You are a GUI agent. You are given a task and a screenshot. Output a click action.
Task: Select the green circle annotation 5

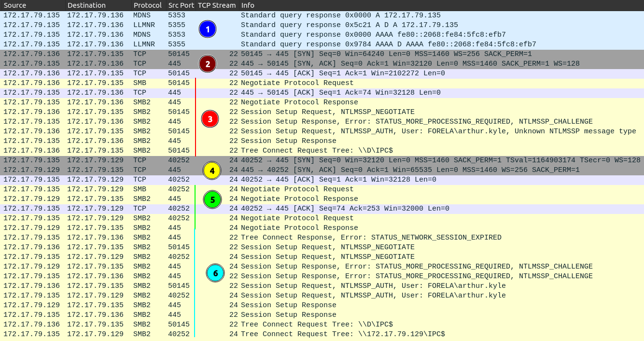(x=212, y=199)
